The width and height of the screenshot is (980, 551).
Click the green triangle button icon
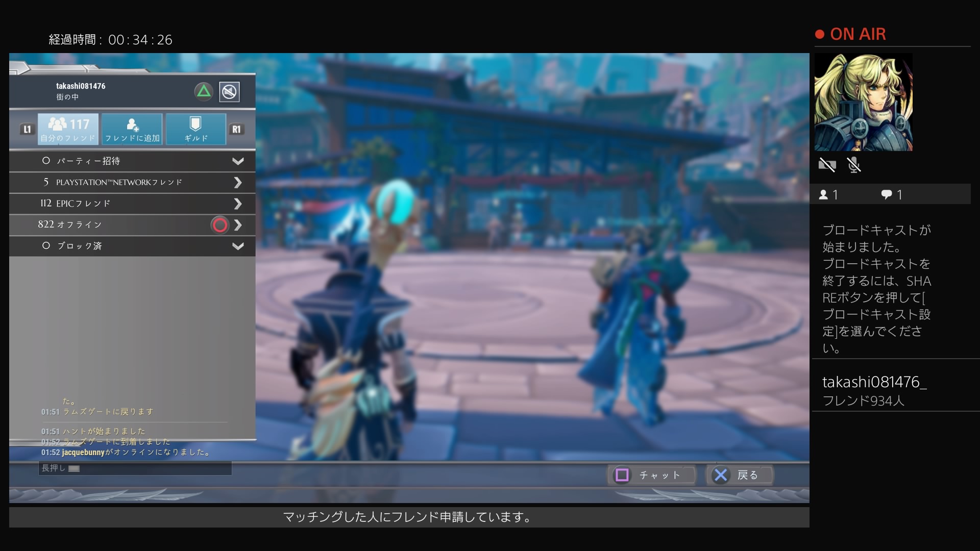(204, 92)
